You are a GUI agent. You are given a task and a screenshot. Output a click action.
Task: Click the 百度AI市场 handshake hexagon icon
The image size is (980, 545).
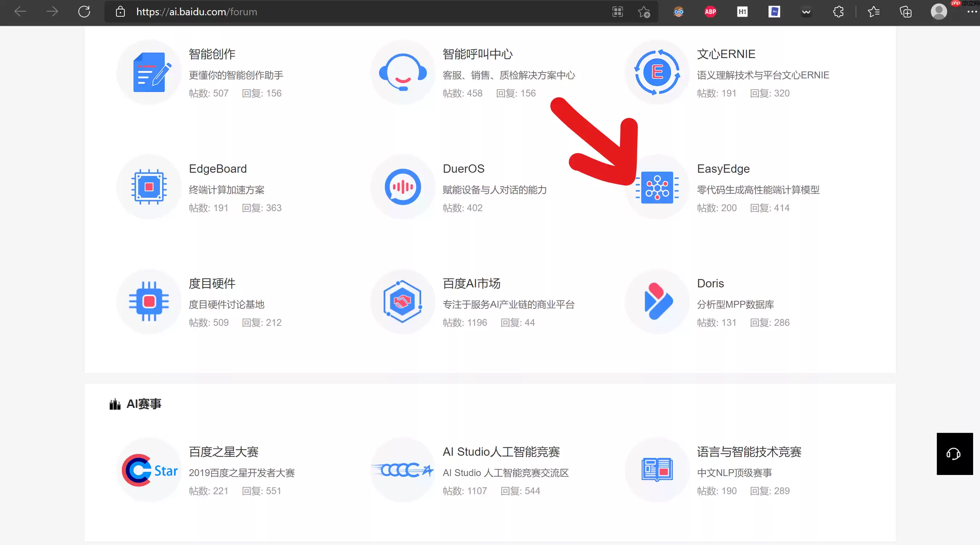click(402, 302)
